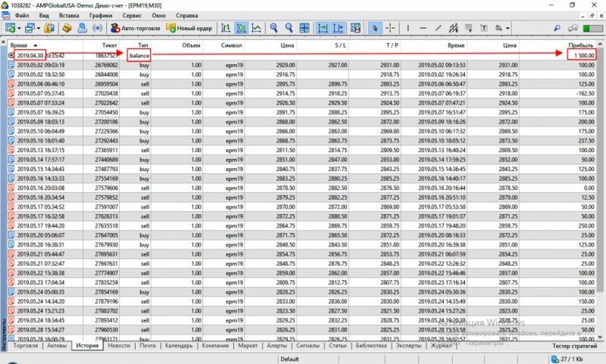Sort the table by the Прибыль column header
Image resolution: width=606 pixels, height=364 pixels.
tap(583, 45)
